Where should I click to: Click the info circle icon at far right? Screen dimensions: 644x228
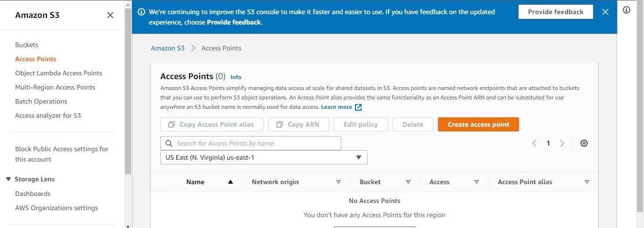(x=627, y=10)
